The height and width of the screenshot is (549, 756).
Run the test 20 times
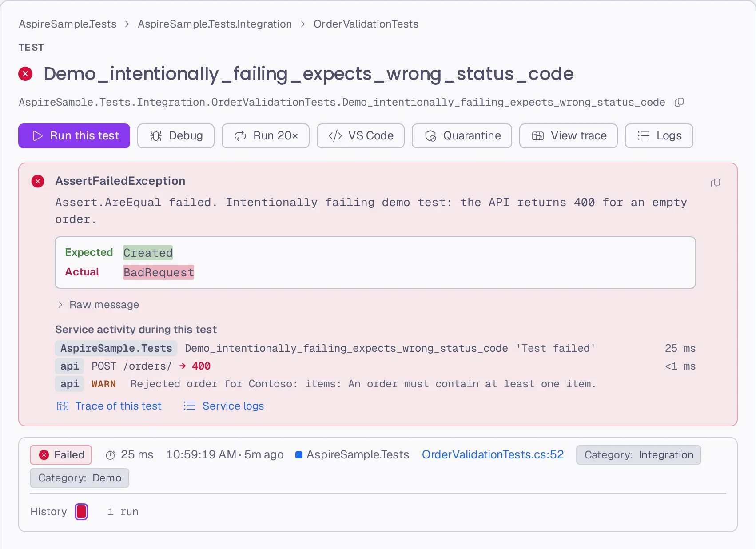(x=266, y=136)
